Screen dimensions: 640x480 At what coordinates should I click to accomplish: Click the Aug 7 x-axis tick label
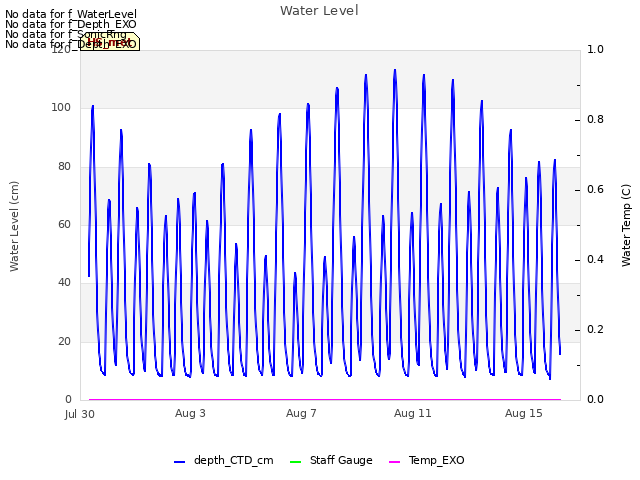coord(301,413)
